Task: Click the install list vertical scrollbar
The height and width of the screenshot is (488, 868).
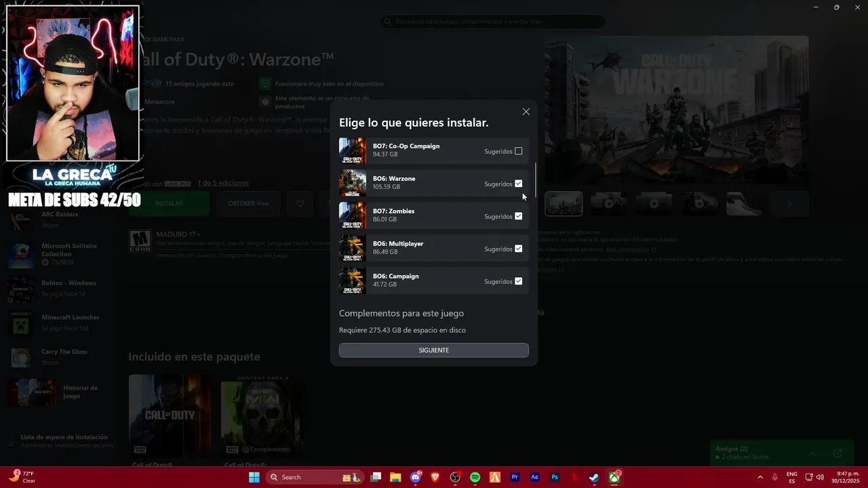Action: [536, 180]
